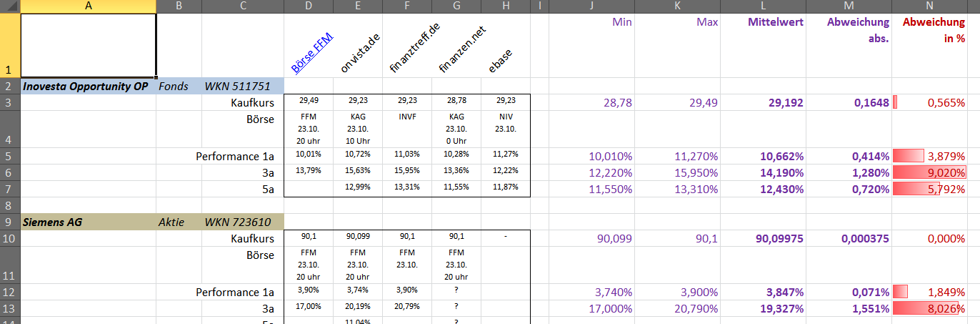Click Kaufkurs value 29,49
Viewport: 980px width, 324px height.
(x=309, y=102)
